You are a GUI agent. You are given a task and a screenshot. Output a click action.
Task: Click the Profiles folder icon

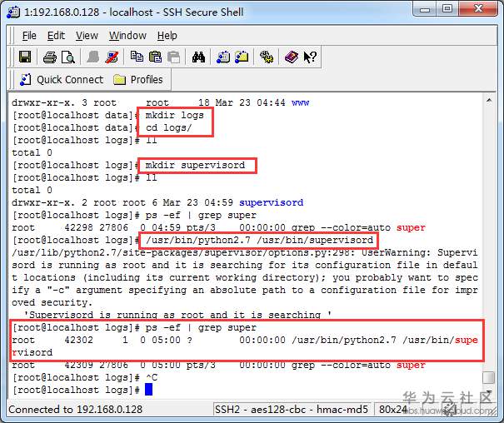(119, 80)
